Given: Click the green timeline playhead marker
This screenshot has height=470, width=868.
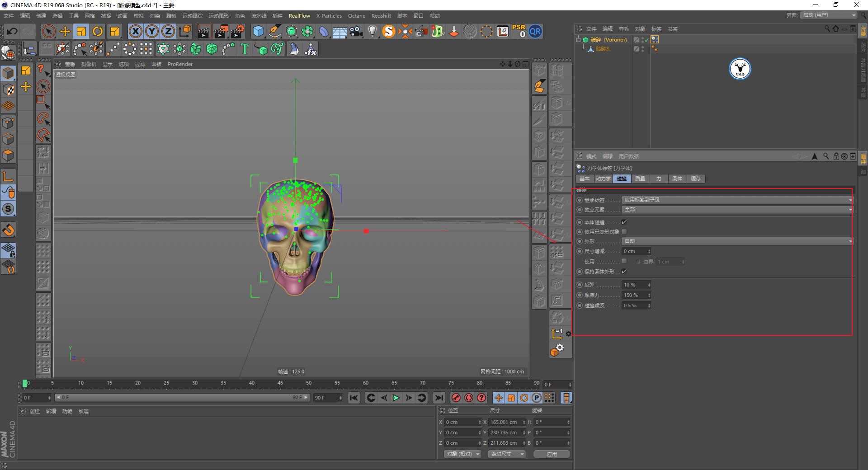Looking at the screenshot, I should pyautogui.click(x=25, y=383).
